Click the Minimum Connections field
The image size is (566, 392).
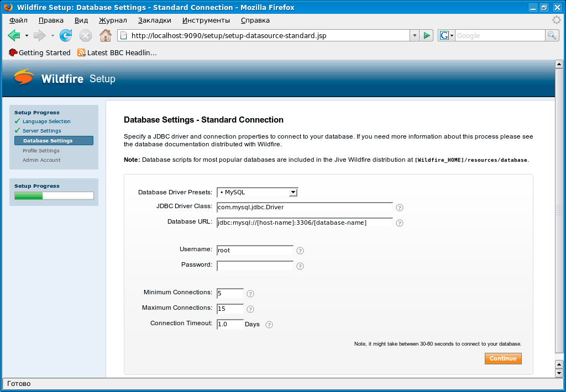pos(230,294)
